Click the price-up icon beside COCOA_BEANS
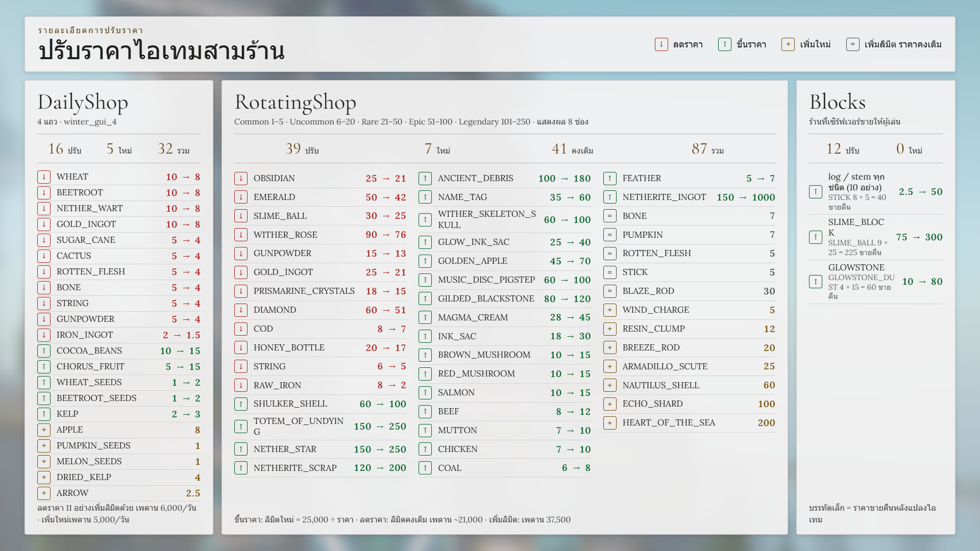980x551 pixels. [44, 351]
